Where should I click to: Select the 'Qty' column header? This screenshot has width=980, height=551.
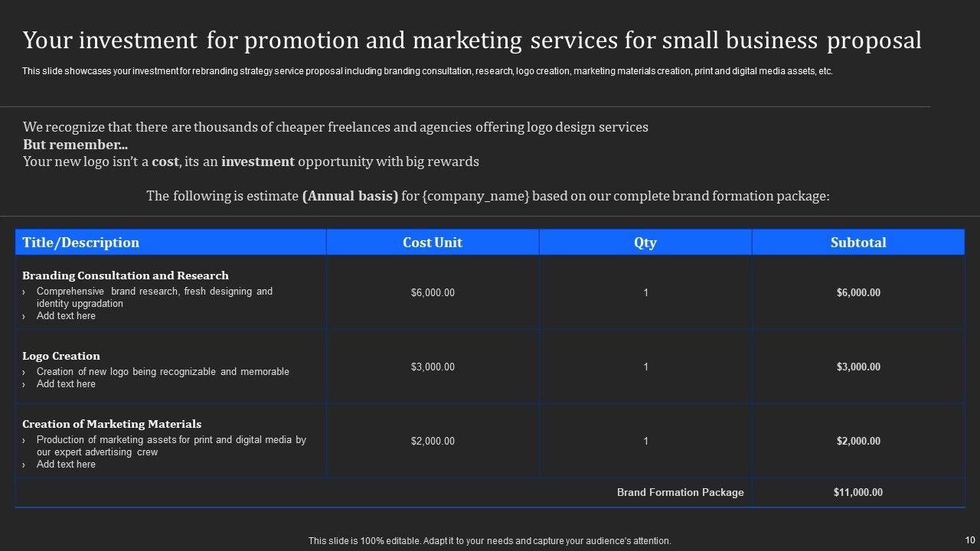tap(645, 243)
